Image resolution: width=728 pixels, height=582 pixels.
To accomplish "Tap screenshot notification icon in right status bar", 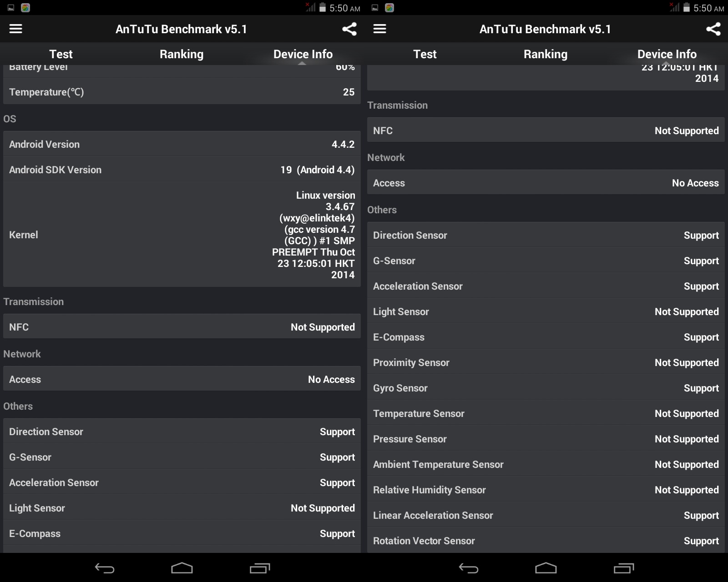I will pos(375,8).
